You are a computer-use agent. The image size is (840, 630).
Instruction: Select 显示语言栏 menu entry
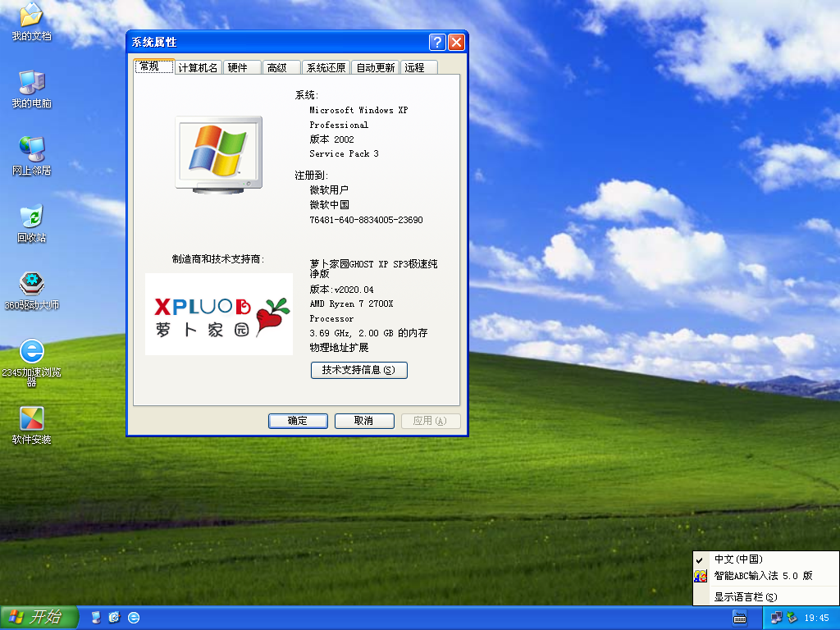(745, 597)
